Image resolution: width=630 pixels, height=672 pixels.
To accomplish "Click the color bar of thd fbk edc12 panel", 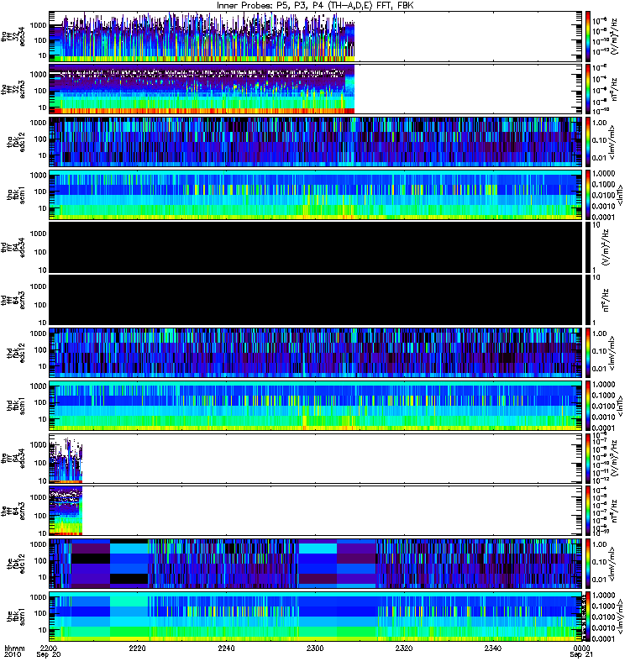I will [x=589, y=353].
